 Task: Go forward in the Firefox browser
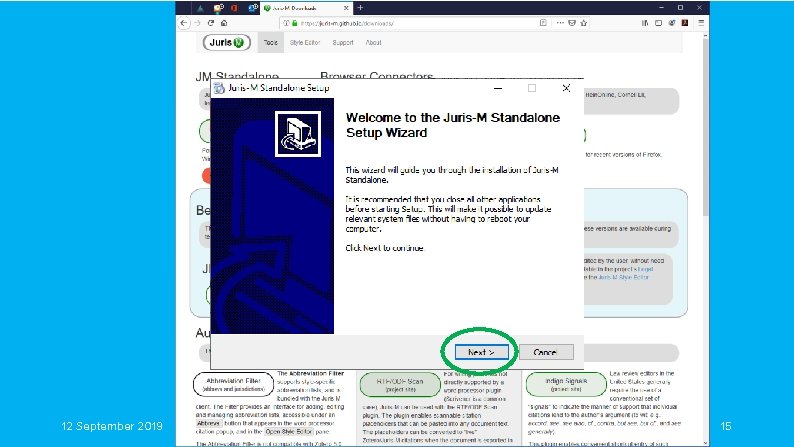197,23
